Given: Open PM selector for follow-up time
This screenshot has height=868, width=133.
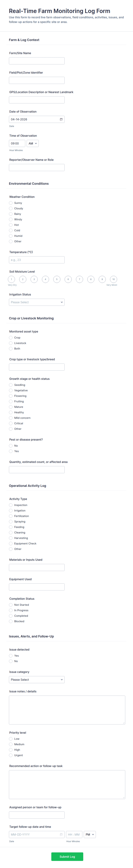Looking at the screenshot, I should pyautogui.click(x=90, y=834).
